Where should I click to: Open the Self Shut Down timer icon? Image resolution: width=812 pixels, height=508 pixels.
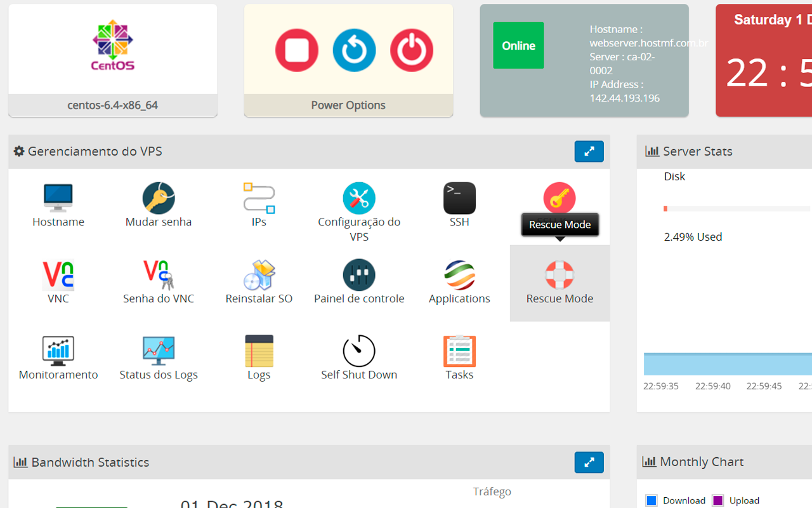359,351
